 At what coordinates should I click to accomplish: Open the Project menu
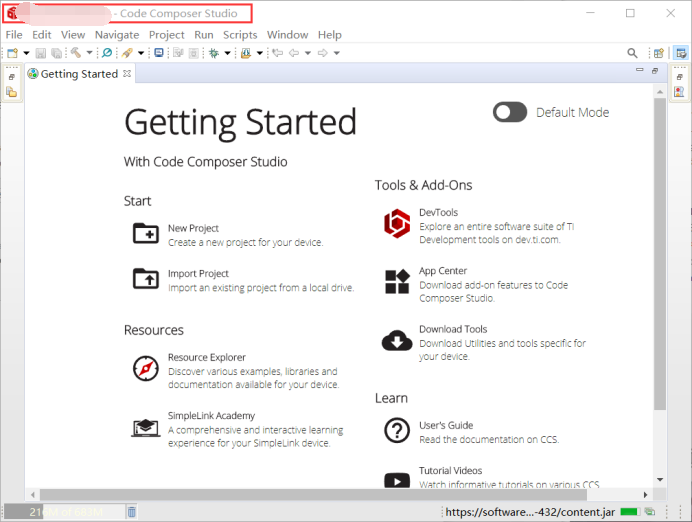pos(166,35)
